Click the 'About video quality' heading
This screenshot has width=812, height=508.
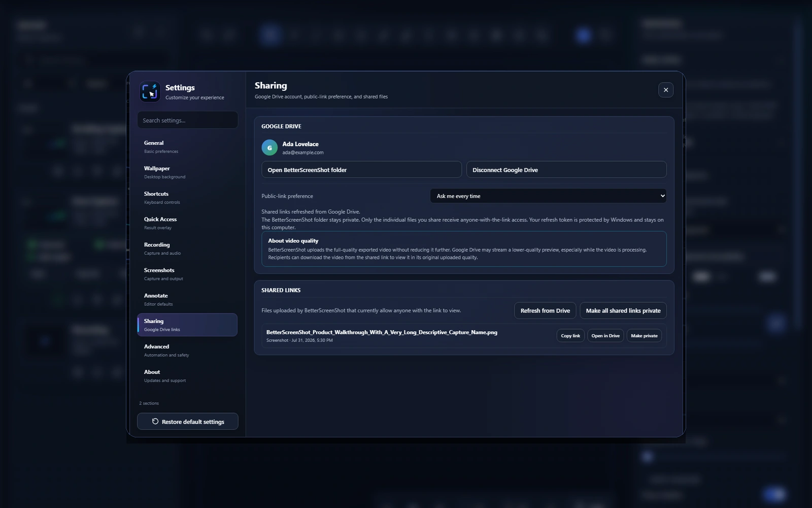pos(293,241)
